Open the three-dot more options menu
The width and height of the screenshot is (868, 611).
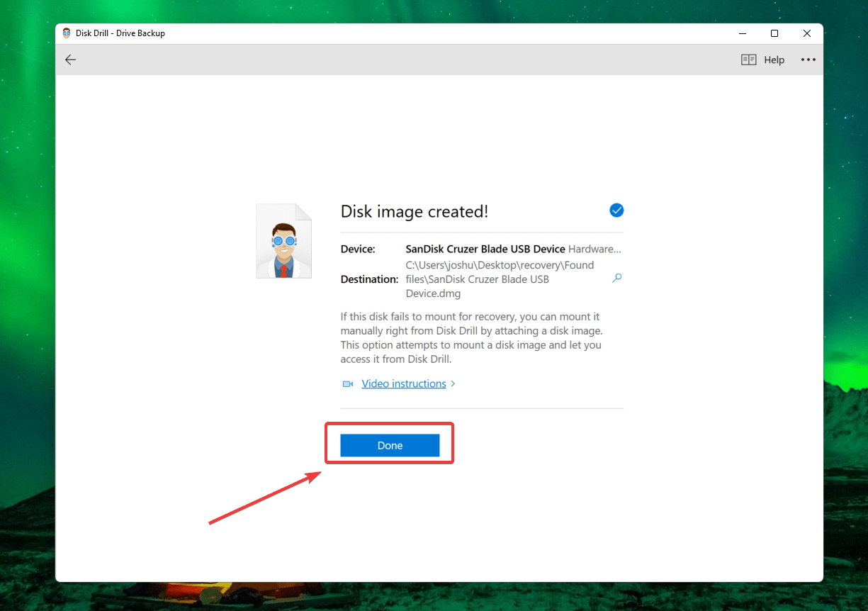(x=808, y=60)
